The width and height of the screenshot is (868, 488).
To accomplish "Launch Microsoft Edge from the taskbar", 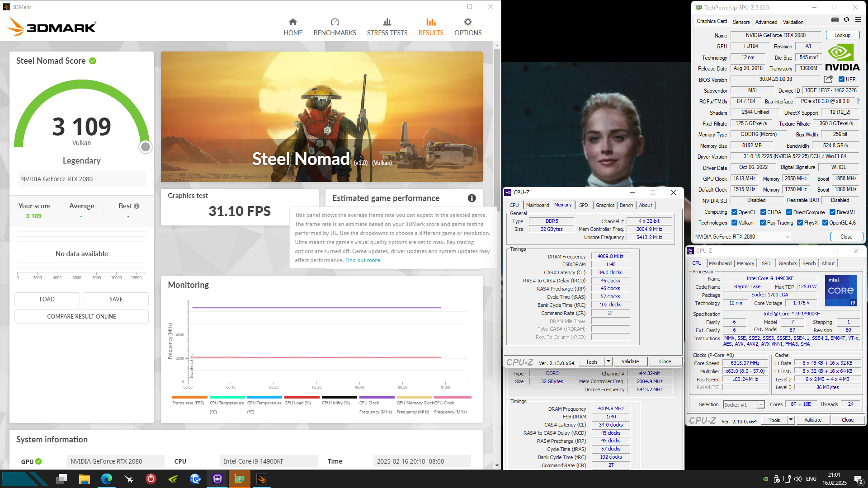I will click(x=107, y=479).
